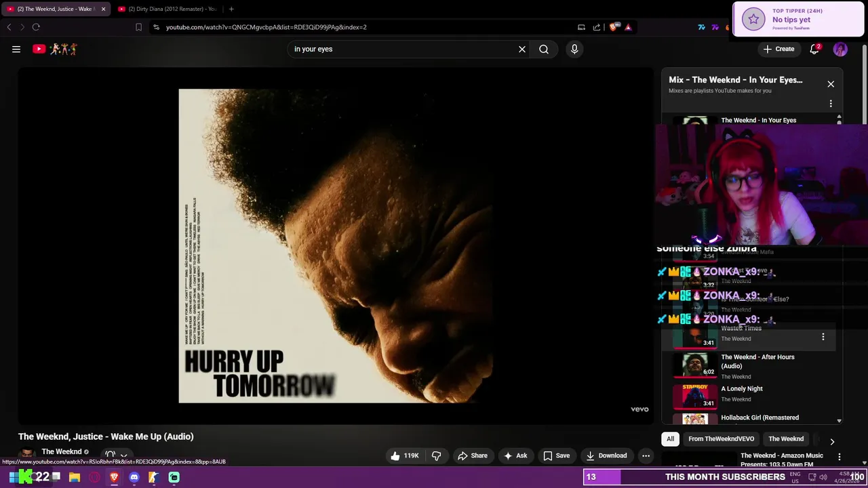
Task: Open cast media icon in address bar
Action: (x=581, y=27)
